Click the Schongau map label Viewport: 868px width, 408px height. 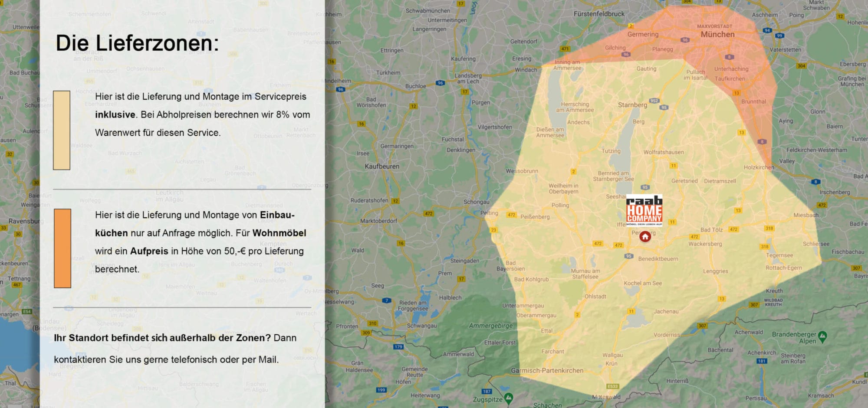[476, 202]
